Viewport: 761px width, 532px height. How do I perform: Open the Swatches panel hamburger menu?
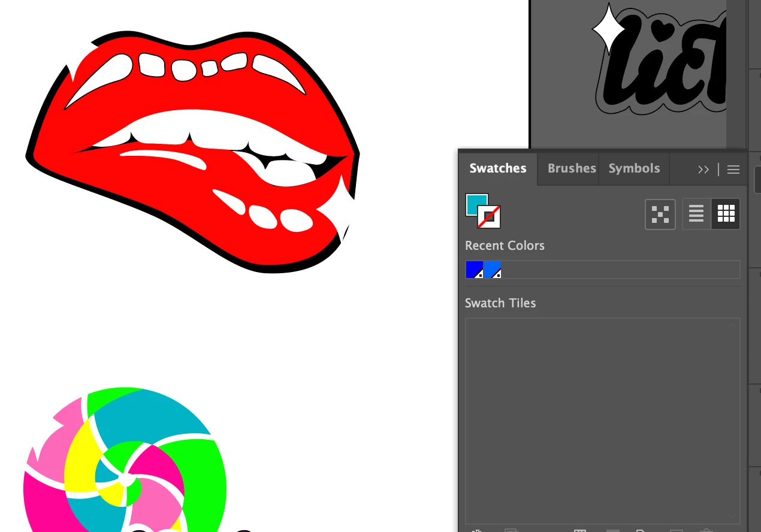(733, 170)
